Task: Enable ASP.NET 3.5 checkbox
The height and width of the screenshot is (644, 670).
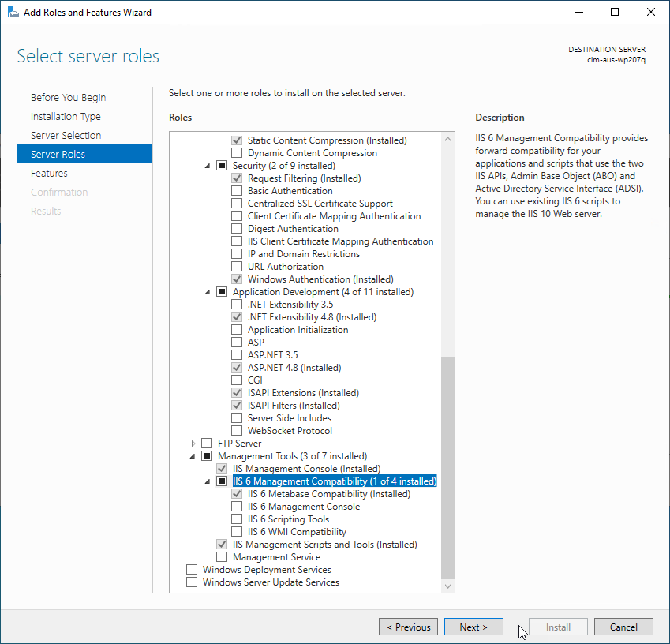Action: (237, 354)
